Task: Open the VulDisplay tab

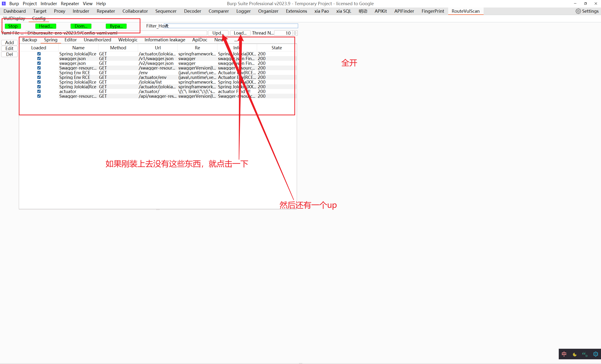Action: [x=14, y=18]
